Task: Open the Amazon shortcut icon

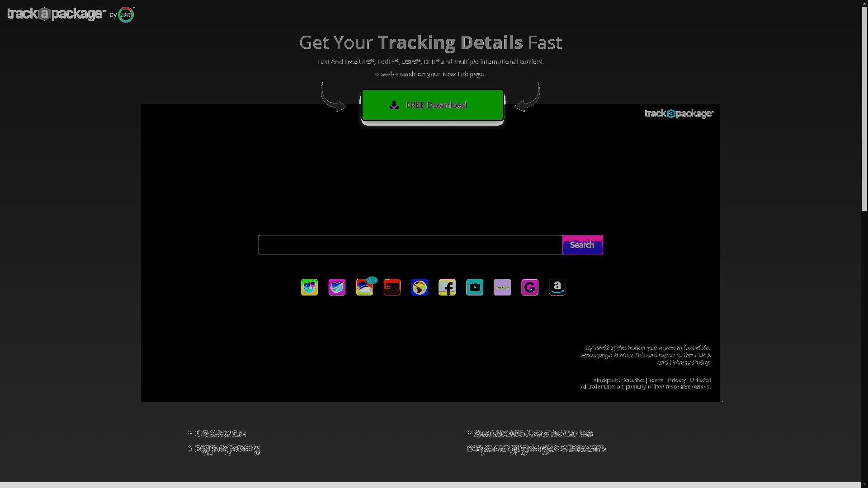Action: pyautogui.click(x=558, y=287)
